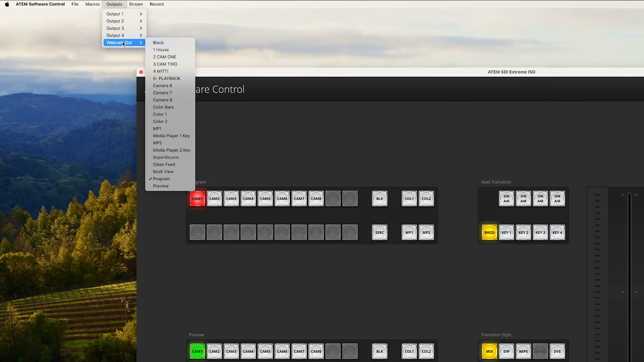Pick Media Player 1 Key entry
This screenshot has height=362, width=644.
170,136
